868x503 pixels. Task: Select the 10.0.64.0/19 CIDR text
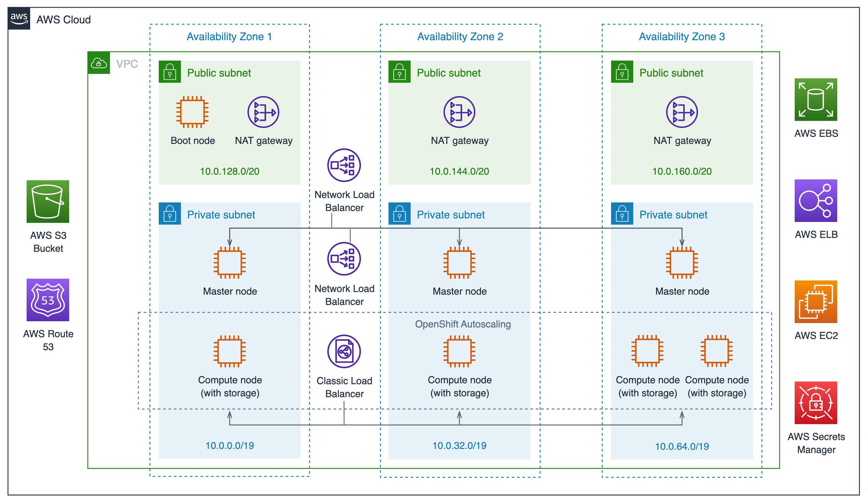[x=682, y=447]
